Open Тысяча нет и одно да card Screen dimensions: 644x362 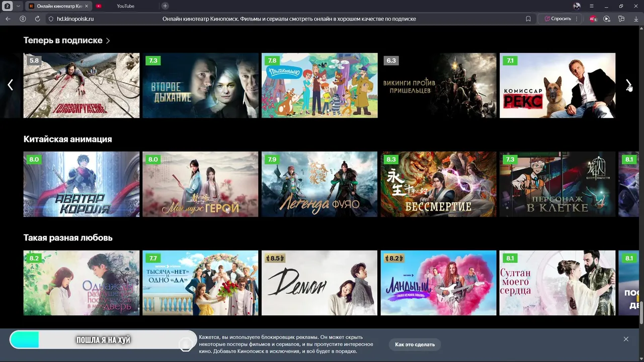pyautogui.click(x=200, y=283)
